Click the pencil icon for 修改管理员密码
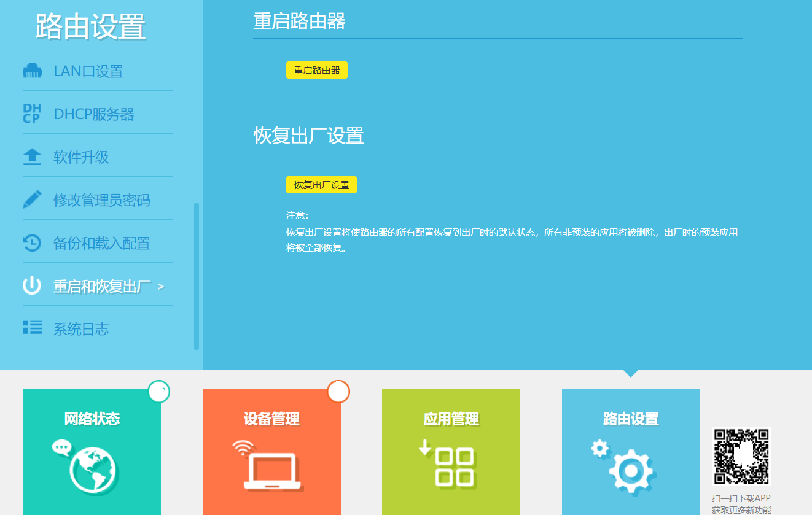Viewport: 812px width, 515px height. tap(32, 199)
